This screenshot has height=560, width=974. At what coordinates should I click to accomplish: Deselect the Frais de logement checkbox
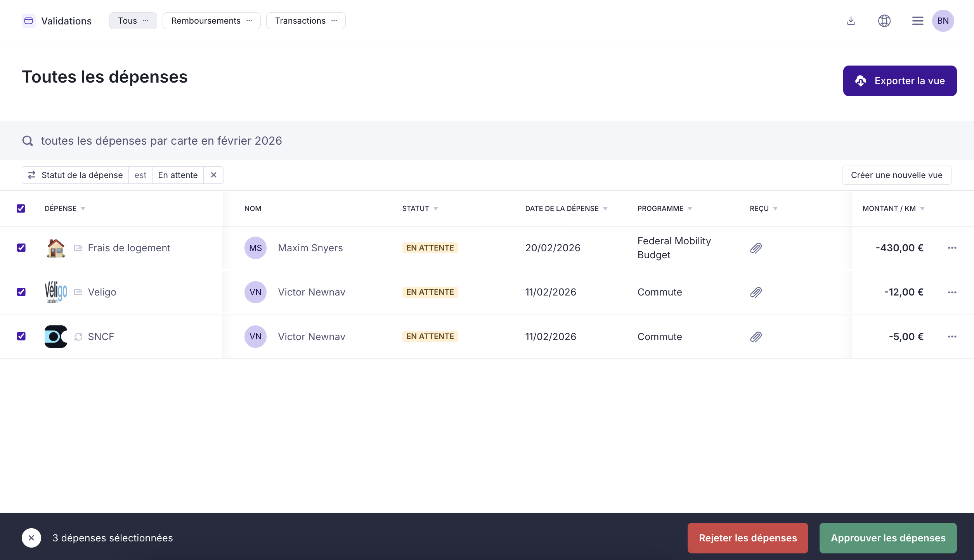coord(21,248)
